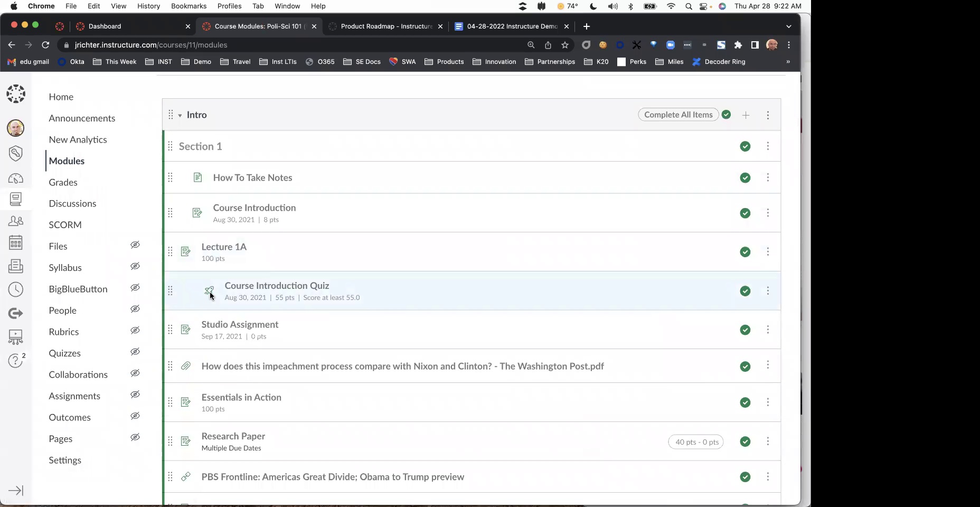This screenshot has width=980, height=507.
Task: Unpublish the Research Paper item
Action: (x=745, y=442)
